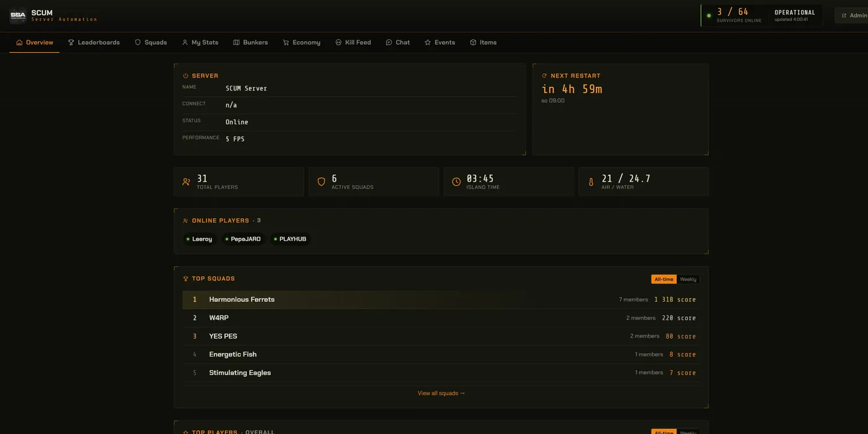868x434 pixels.
Task: Click the Air / Water thermometer icon
Action: point(591,182)
